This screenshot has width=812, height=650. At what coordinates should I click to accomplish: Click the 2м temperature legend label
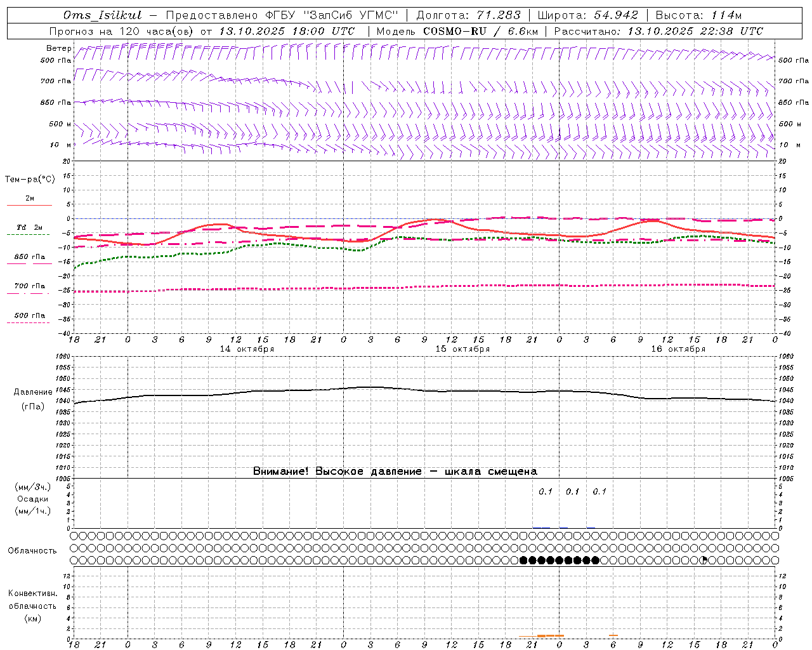pos(30,198)
